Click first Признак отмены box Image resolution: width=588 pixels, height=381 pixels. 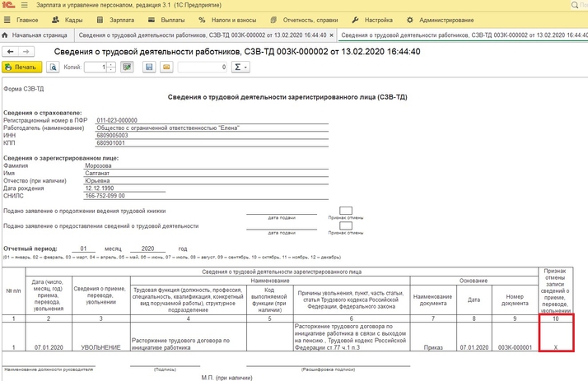(346, 211)
